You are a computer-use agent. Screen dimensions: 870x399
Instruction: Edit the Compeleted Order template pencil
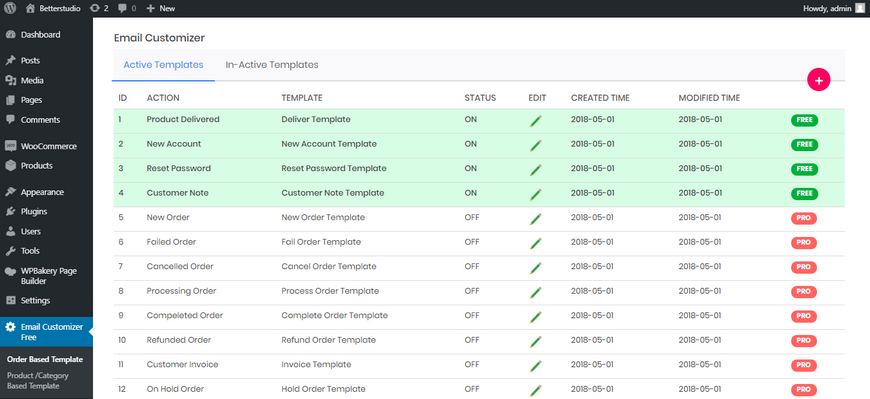pyautogui.click(x=535, y=317)
